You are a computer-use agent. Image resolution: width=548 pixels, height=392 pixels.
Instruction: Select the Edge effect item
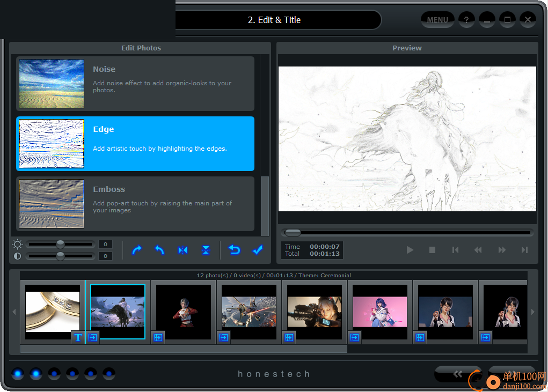point(135,144)
